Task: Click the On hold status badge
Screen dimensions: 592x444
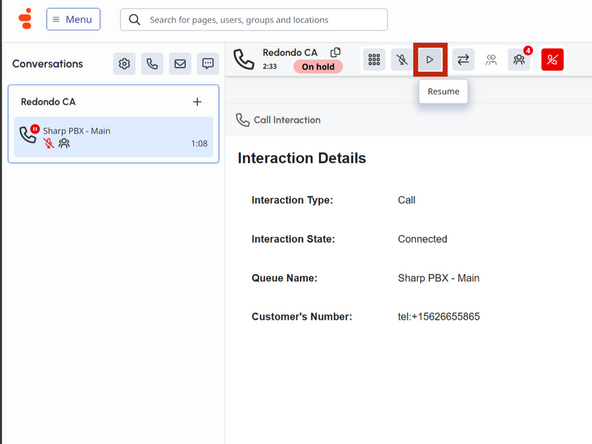Action: [318, 67]
